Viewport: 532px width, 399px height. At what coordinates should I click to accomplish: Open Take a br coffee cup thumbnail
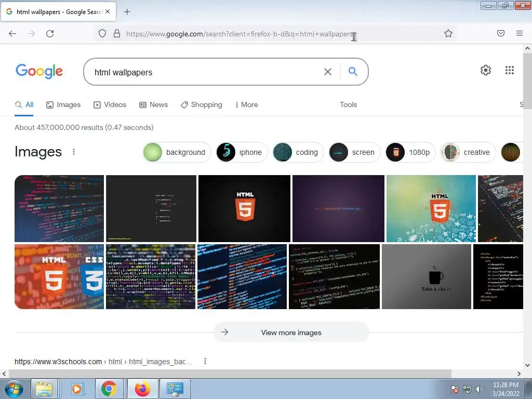pyautogui.click(x=427, y=276)
